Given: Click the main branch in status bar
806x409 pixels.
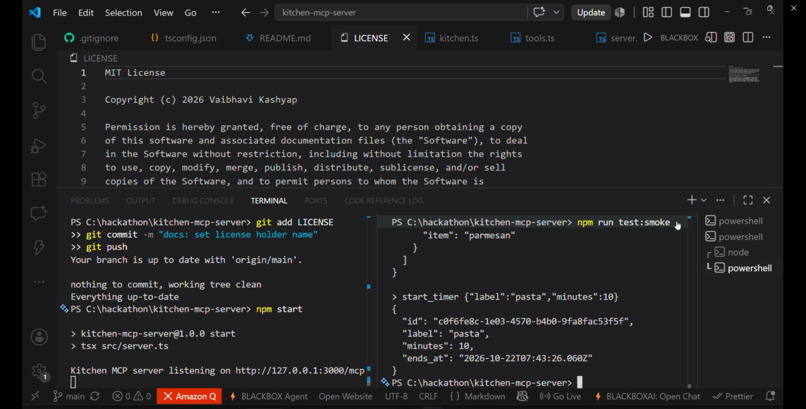Looking at the screenshot, I should [x=68, y=396].
